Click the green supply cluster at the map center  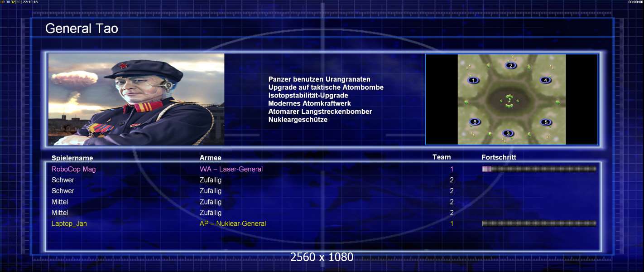tap(509, 101)
